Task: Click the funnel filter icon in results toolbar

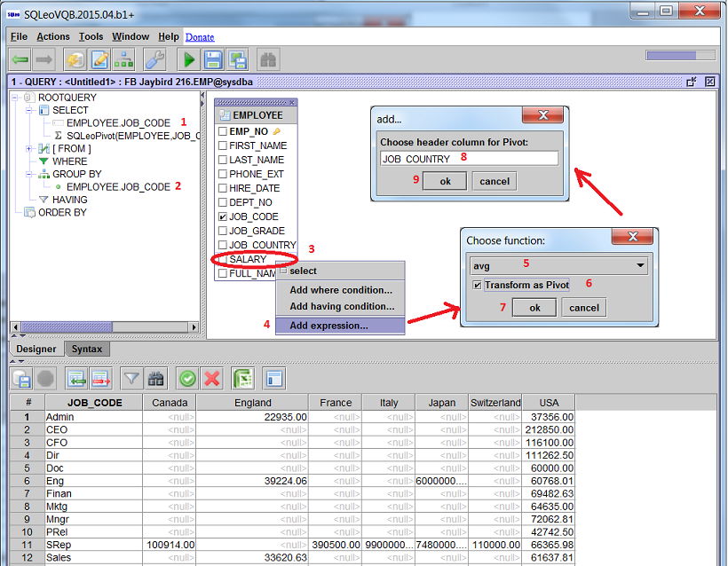Action: [x=131, y=379]
